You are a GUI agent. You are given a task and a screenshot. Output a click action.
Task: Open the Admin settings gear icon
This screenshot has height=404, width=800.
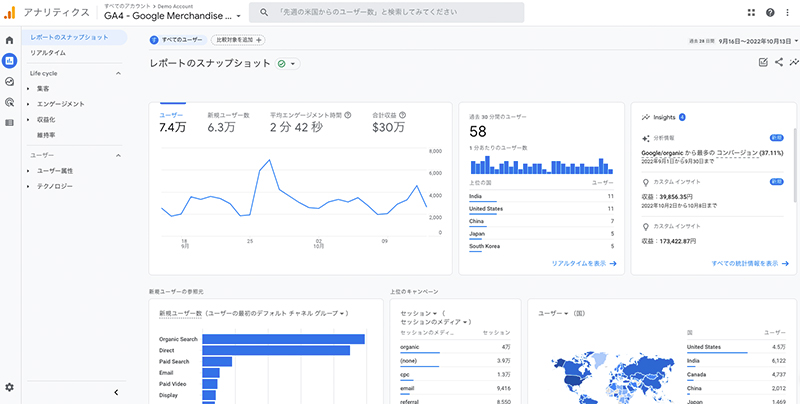(x=10, y=387)
